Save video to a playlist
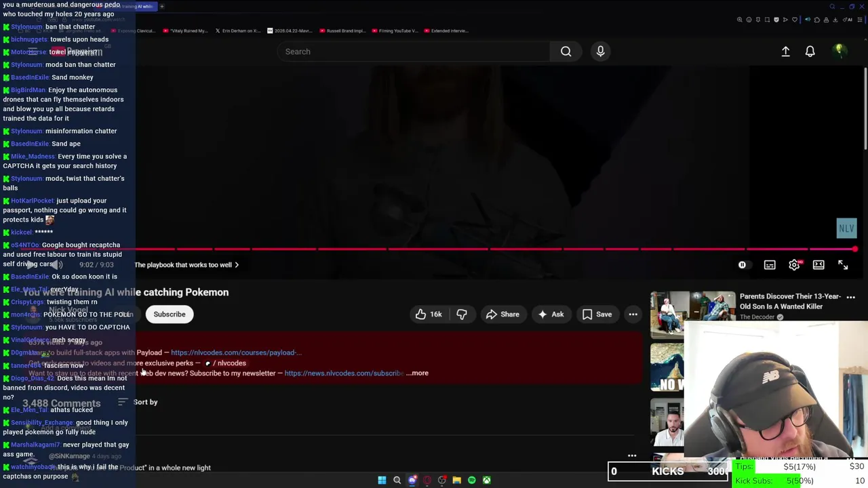Image resolution: width=868 pixels, height=488 pixels. (597, 314)
